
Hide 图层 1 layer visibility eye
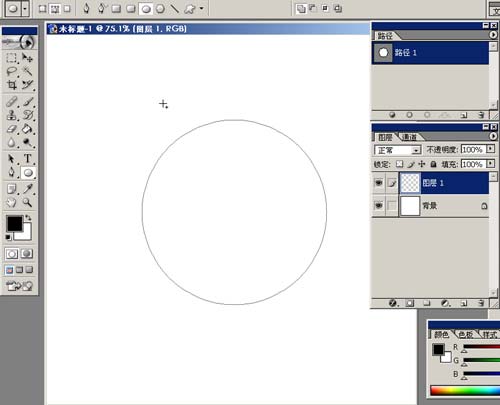click(x=379, y=183)
